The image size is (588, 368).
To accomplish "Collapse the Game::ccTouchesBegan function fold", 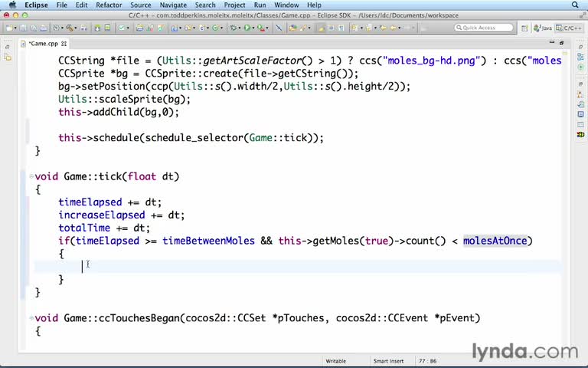I will click(x=31, y=317).
